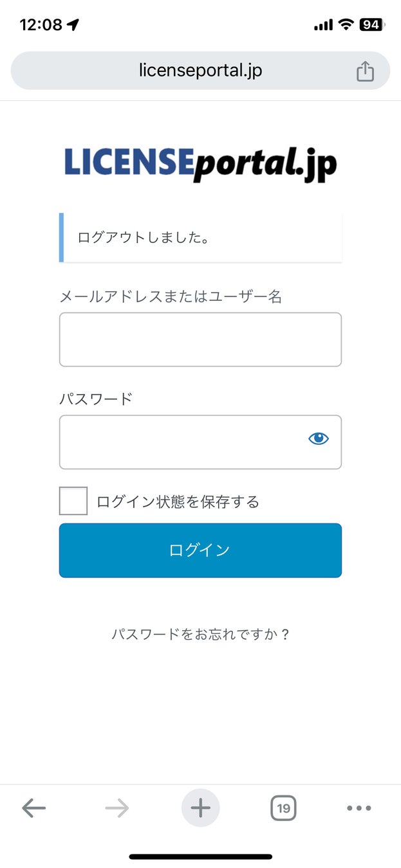This screenshot has height=868, width=401.
Task: Focus the メールアドレスまたはユーザー名 input field
Action: [200, 339]
